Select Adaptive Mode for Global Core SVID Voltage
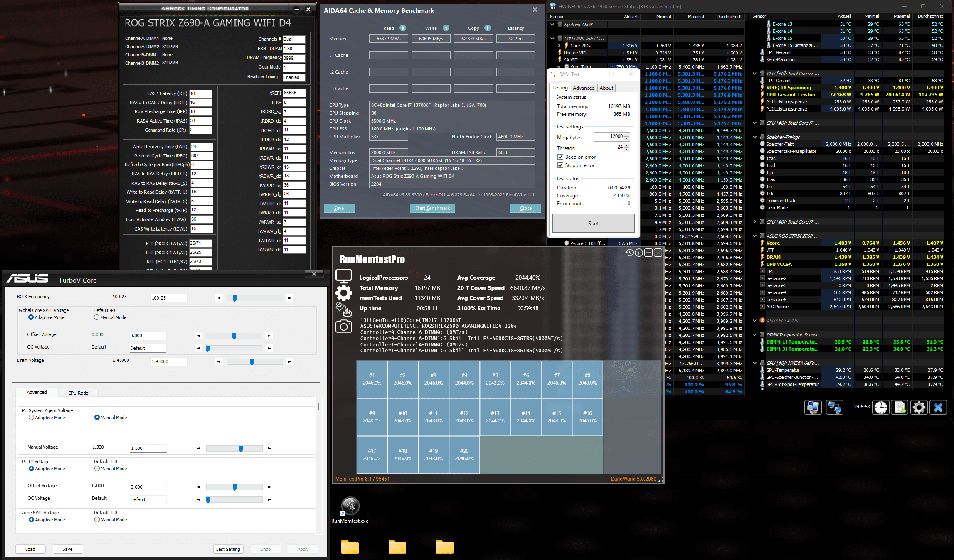 (31, 317)
